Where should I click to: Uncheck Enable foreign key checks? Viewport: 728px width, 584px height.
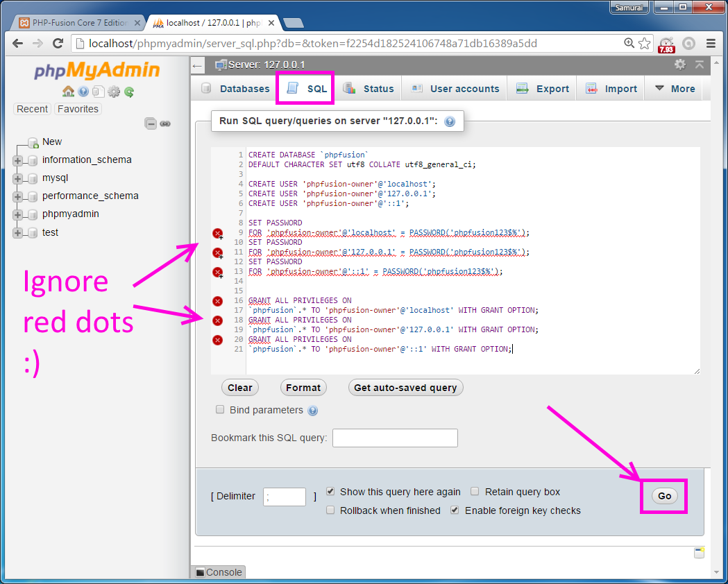[455, 510]
